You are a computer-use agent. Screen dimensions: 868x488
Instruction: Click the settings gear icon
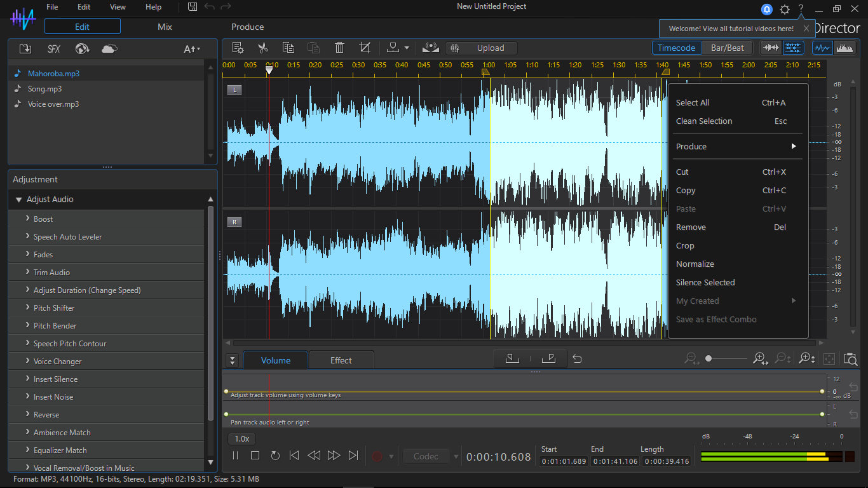pos(785,10)
